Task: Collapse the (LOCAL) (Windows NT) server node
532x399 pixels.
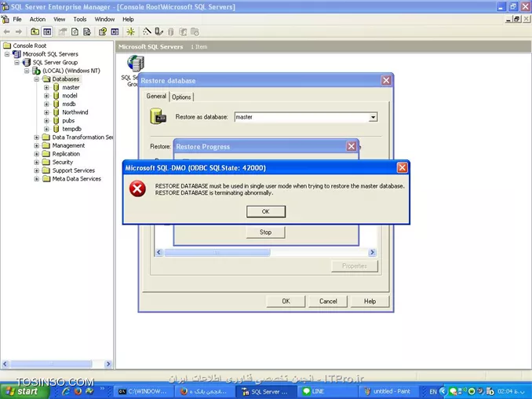Action: click(27, 71)
